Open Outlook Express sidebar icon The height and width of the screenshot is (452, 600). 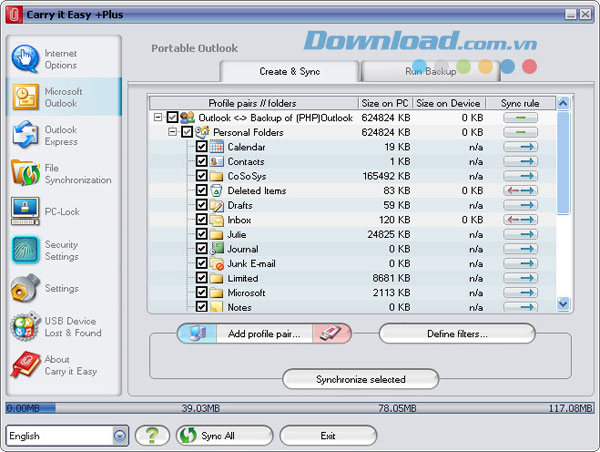[25, 135]
